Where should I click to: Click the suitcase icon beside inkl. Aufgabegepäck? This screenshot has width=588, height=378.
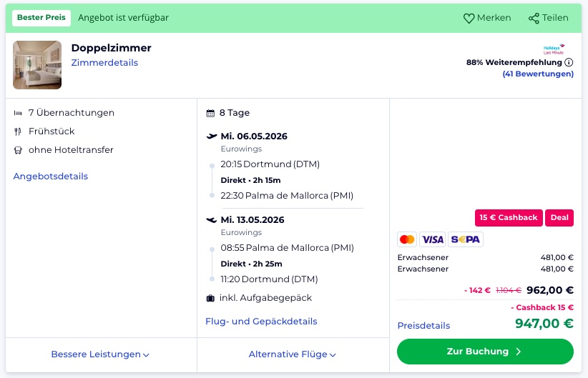(210, 298)
